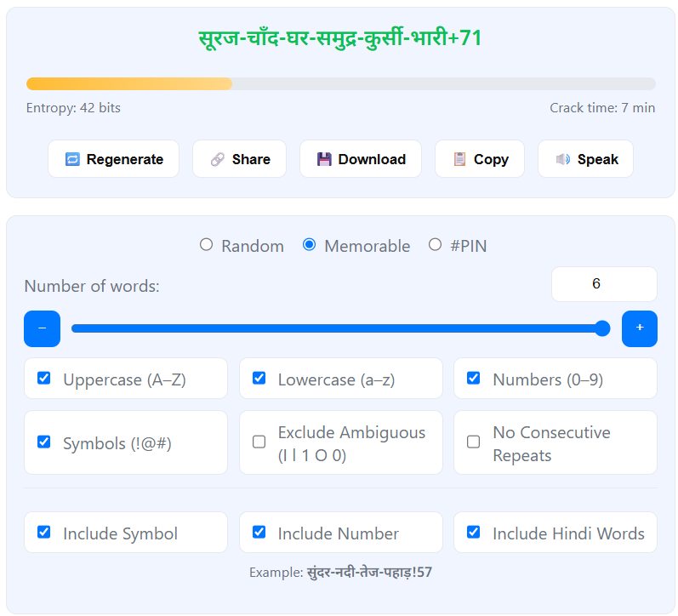Click the Regenerate button

coord(113,159)
